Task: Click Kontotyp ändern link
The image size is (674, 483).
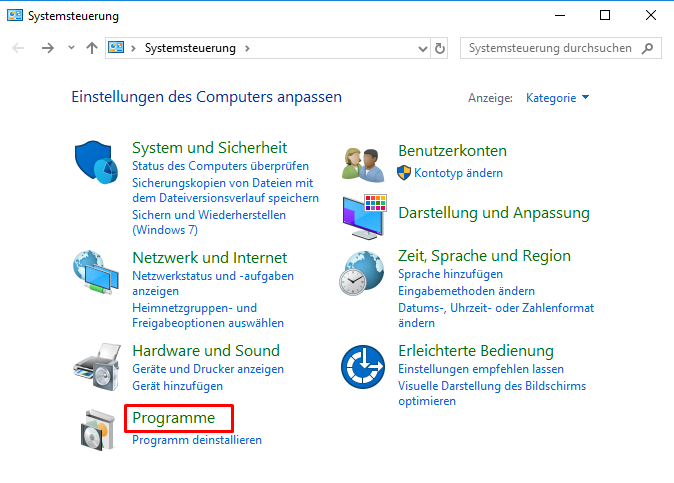Action: pos(458,173)
